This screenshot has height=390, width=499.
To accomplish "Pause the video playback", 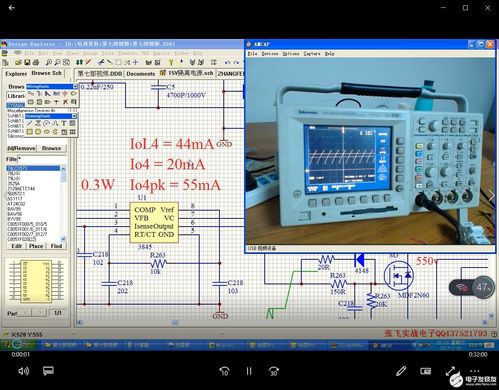I will (x=249, y=371).
